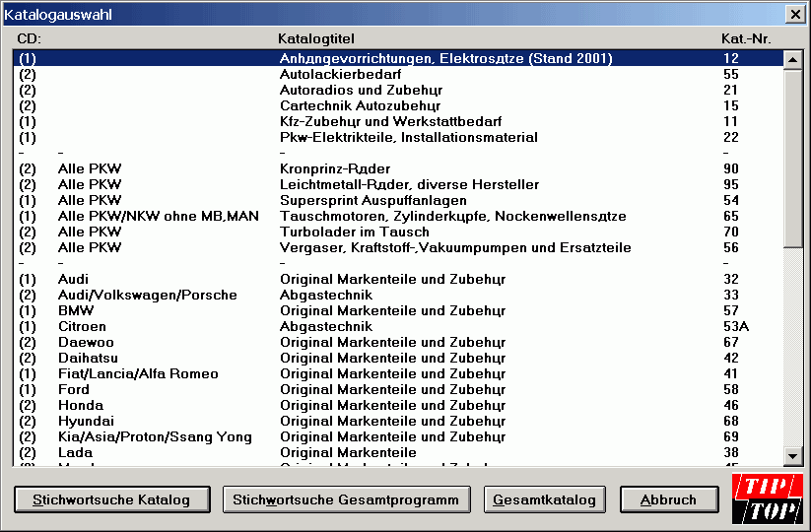This screenshot has width=811, height=532.
Task: Select Autoradios und Zubehör row
Action: click(398, 90)
